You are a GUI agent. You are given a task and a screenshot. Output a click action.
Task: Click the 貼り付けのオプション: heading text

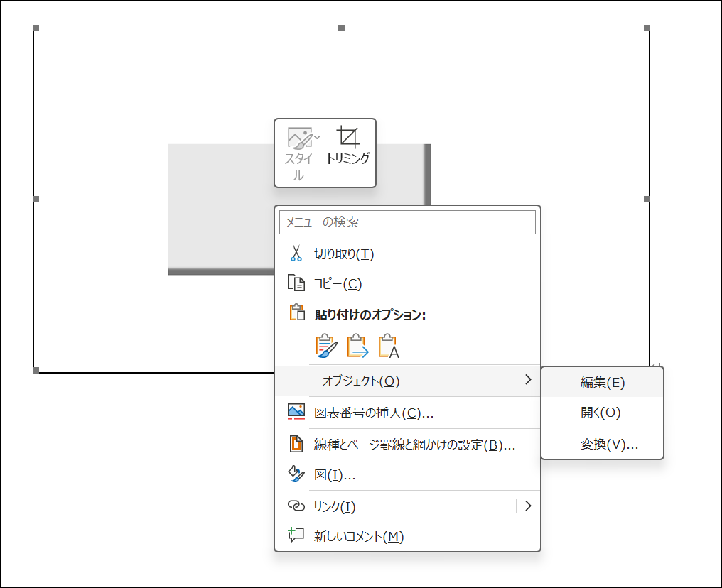pyautogui.click(x=370, y=315)
